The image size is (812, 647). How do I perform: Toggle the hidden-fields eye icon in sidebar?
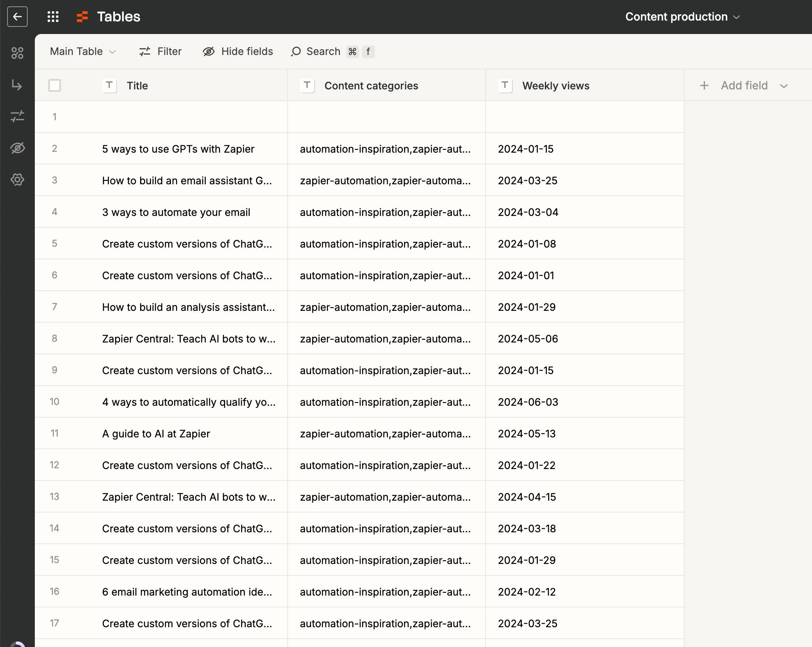point(17,148)
